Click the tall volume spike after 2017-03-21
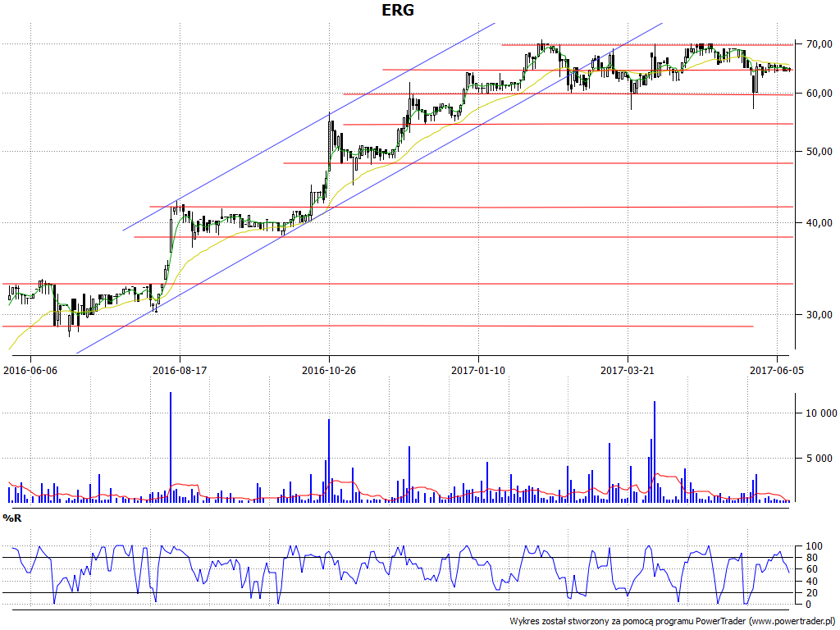This screenshot has height=630, width=840. (x=654, y=452)
